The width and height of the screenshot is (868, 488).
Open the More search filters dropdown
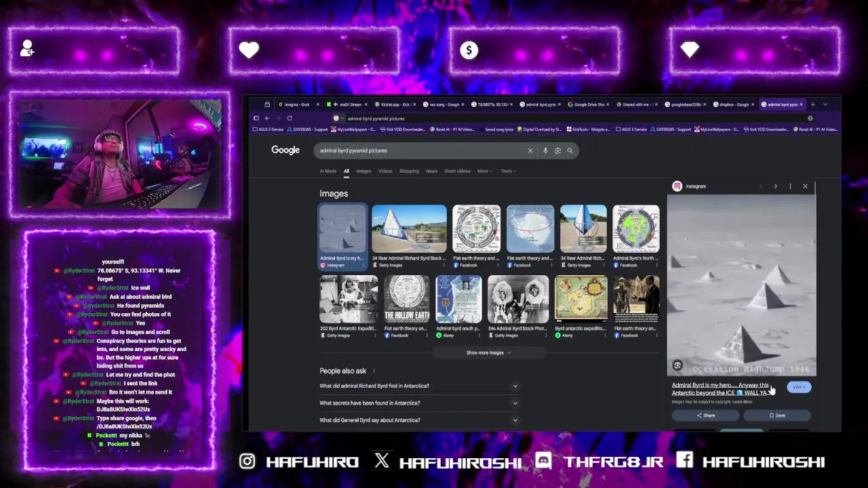point(484,171)
